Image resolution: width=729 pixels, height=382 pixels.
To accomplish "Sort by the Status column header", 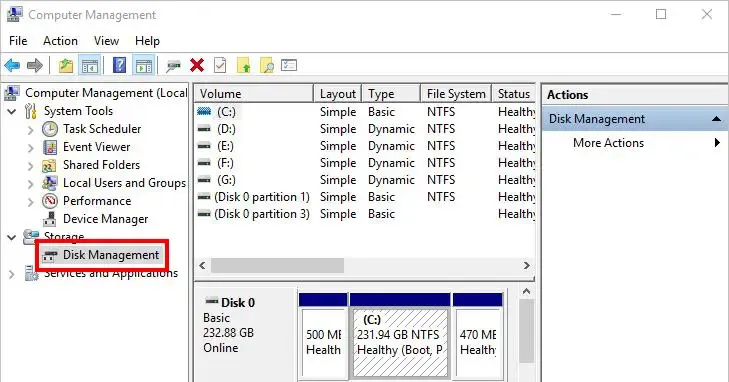I will [x=514, y=93].
